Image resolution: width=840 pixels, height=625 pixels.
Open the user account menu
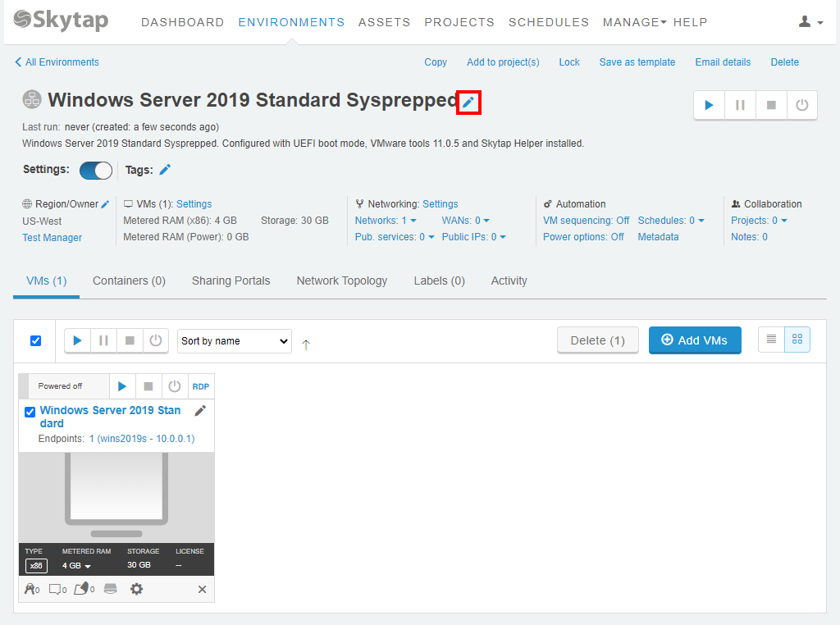click(810, 22)
